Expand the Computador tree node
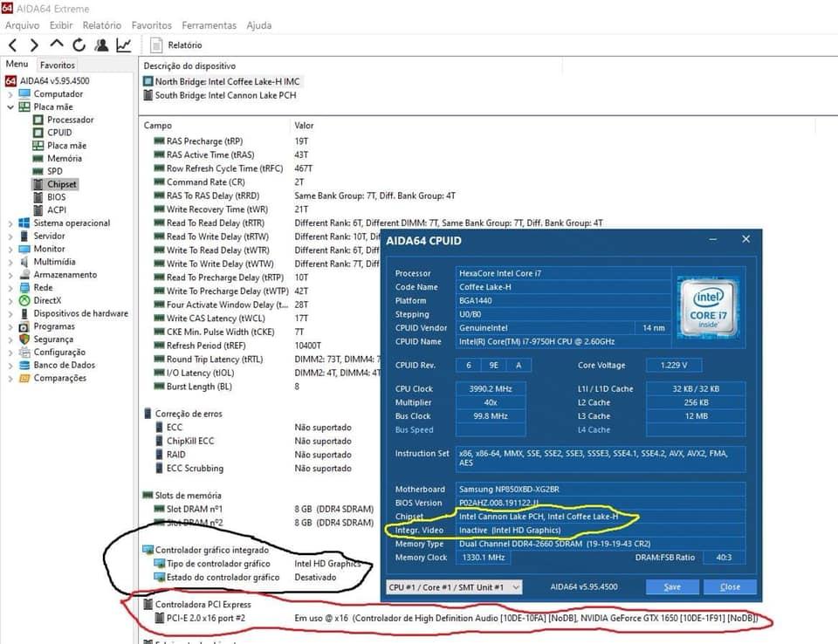 click(10, 94)
